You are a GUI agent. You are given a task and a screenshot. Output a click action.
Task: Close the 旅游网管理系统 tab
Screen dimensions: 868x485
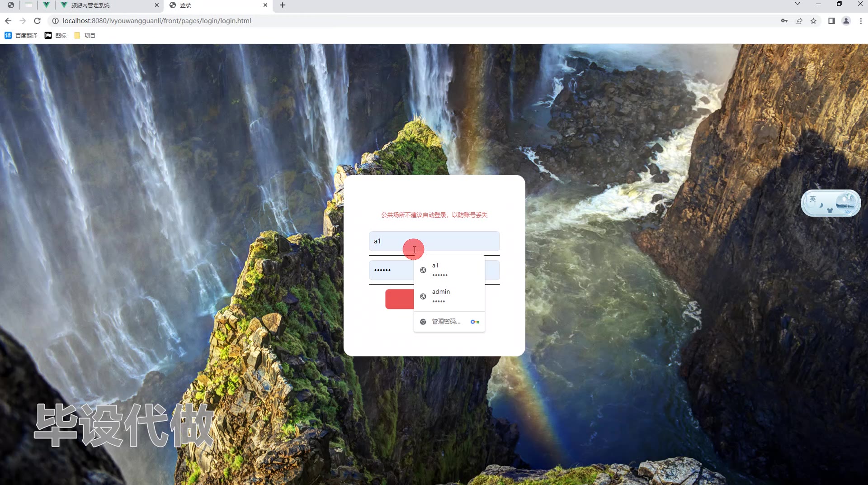pyautogui.click(x=156, y=5)
